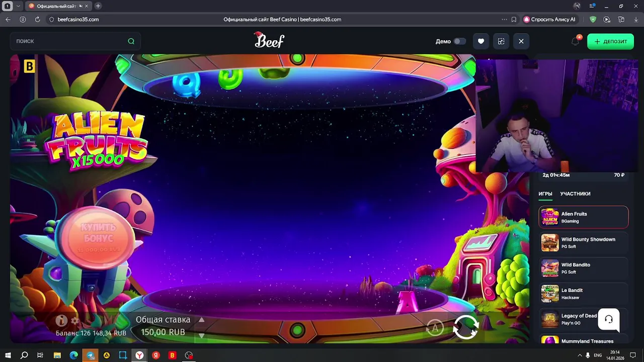Click the beefcasino35.com address text
Image resolution: width=644 pixels, height=362 pixels.
pos(78,20)
